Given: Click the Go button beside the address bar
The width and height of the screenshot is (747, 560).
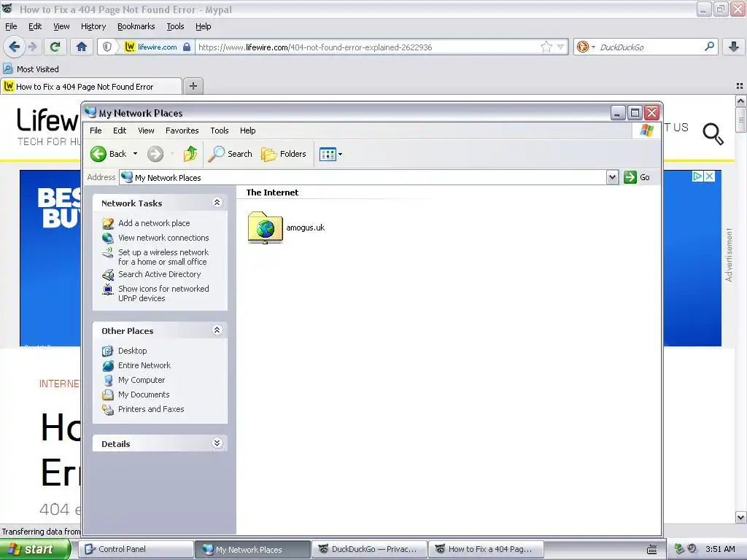Looking at the screenshot, I should pos(637,177).
